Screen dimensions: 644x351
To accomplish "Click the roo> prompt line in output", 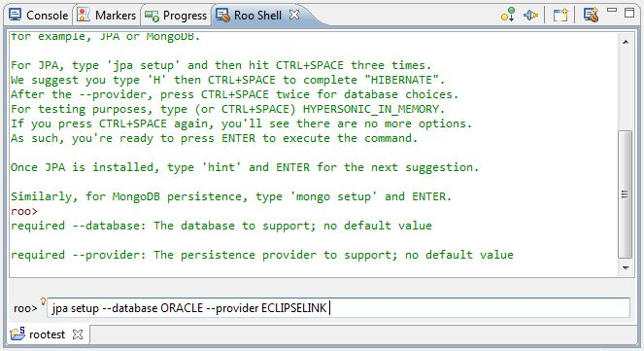I will [24, 211].
